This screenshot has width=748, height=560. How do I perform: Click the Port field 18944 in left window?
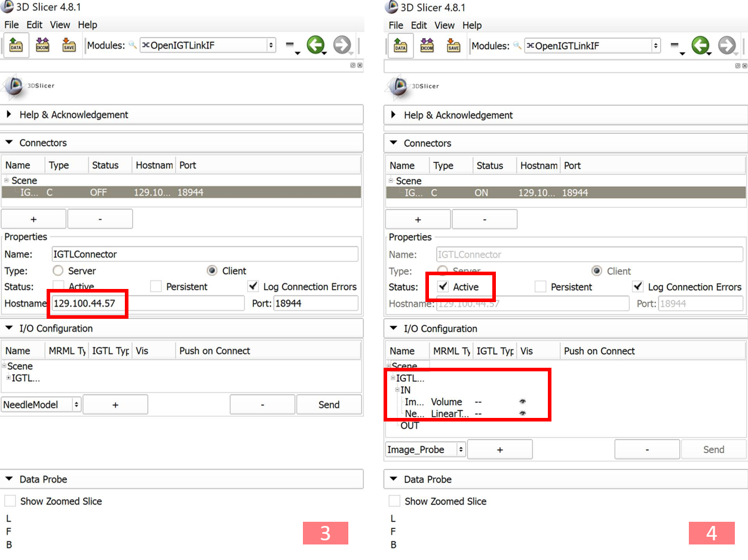(x=315, y=303)
